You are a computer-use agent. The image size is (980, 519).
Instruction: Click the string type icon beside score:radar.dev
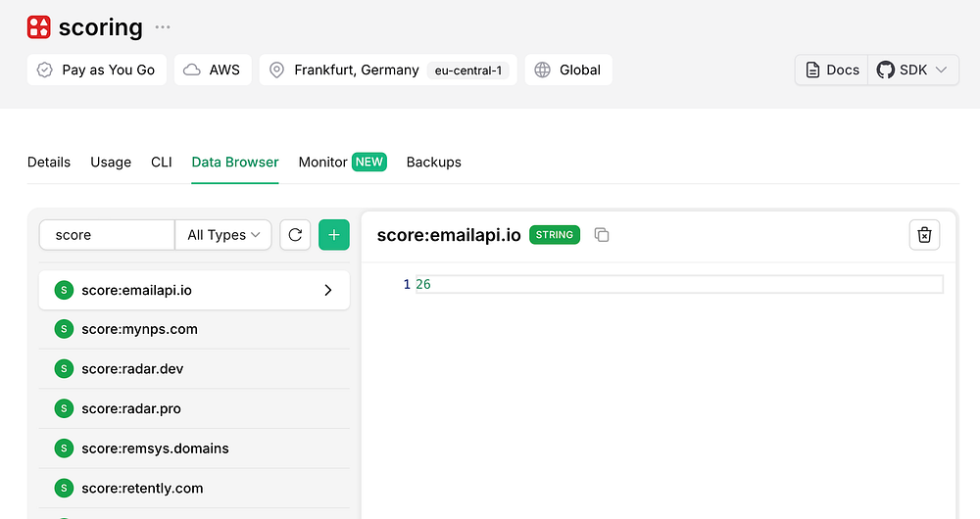(x=64, y=369)
